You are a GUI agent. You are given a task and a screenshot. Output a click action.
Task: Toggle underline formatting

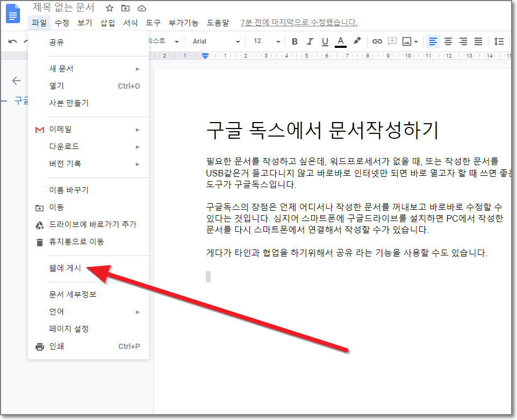click(x=325, y=41)
